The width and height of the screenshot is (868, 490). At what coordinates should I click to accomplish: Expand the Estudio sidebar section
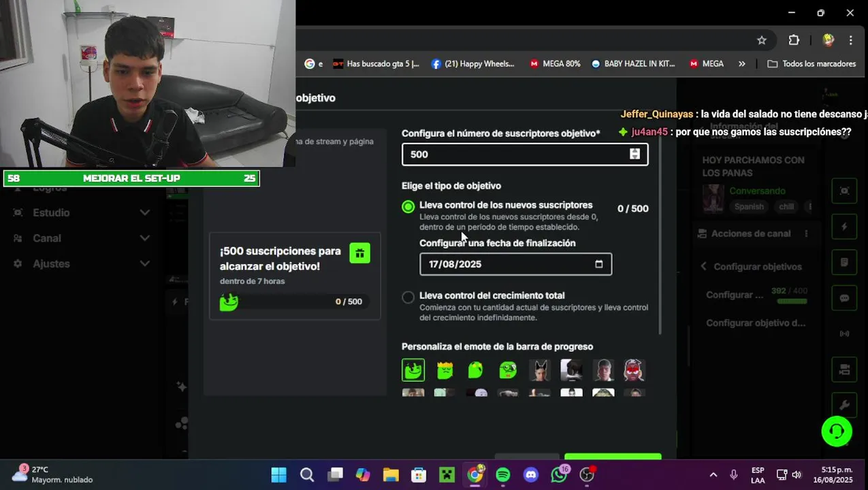(x=144, y=213)
